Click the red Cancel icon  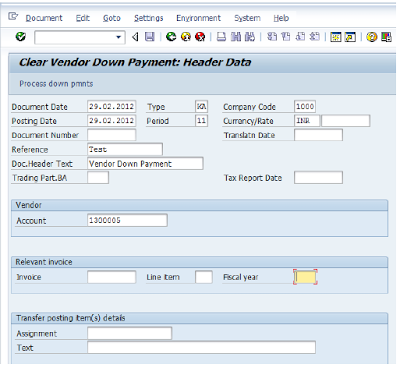click(200, 37)
